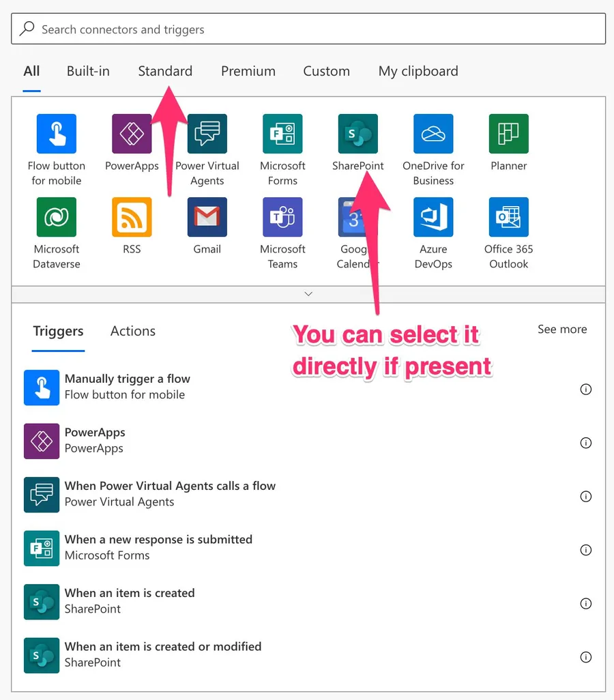The image size is (614, 700).
Task: Switch to the Premium tab
Action: (x=248, y=71)
